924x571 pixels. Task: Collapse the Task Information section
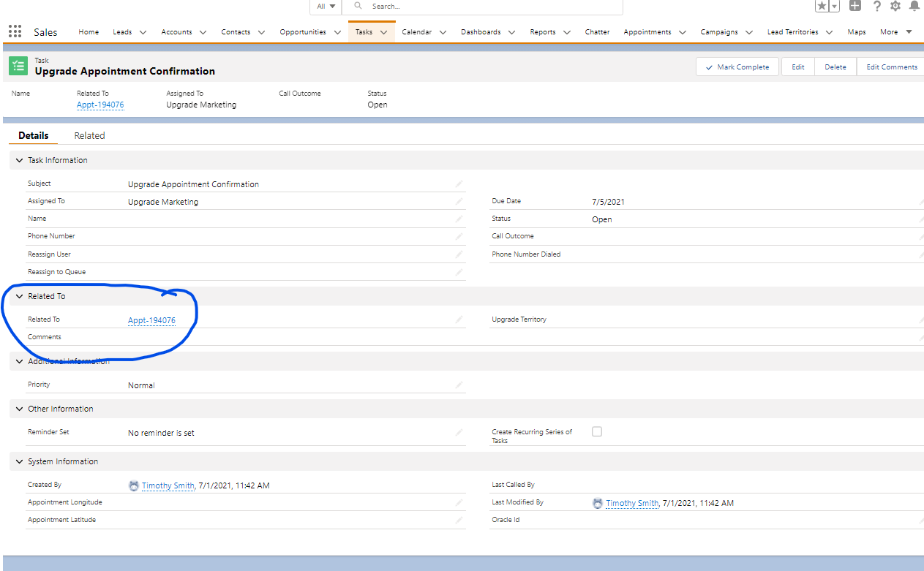click(x=19, y=160)
